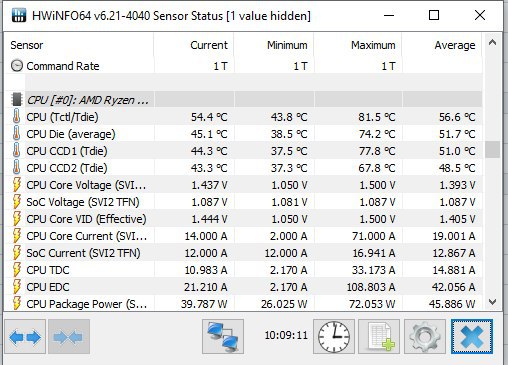The image size is (508, 365).
Task: Start logging with the sheet-plus button
Action: click(x=379, y=337)
